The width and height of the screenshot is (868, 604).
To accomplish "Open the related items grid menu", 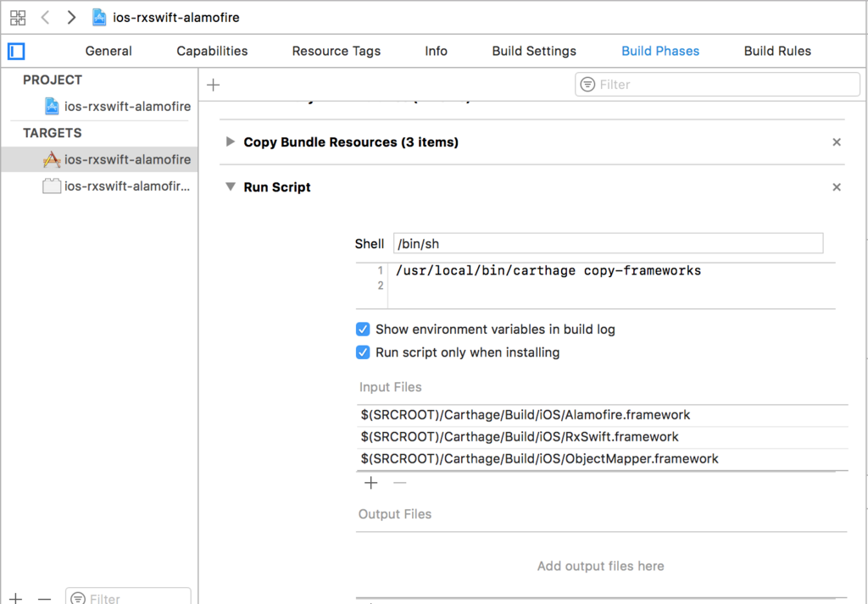I will 18,17.
